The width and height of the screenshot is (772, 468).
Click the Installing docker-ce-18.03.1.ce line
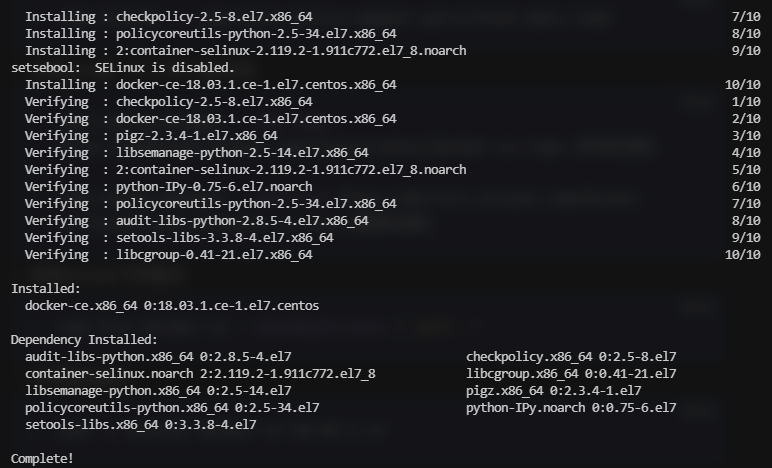pyautogui.click(x=210, y=85)
